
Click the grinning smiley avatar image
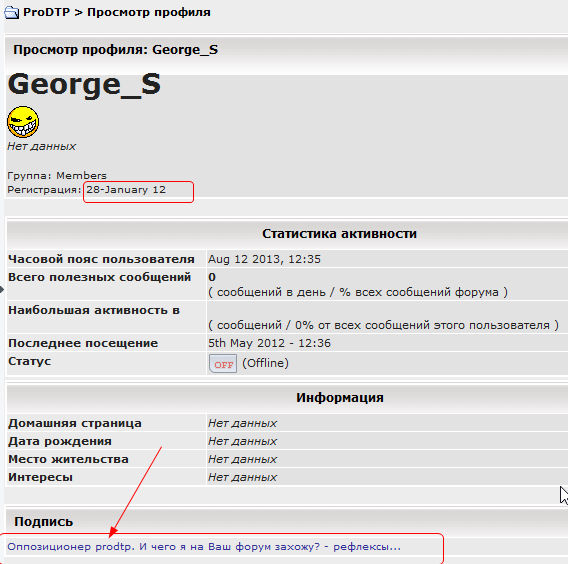23,122
